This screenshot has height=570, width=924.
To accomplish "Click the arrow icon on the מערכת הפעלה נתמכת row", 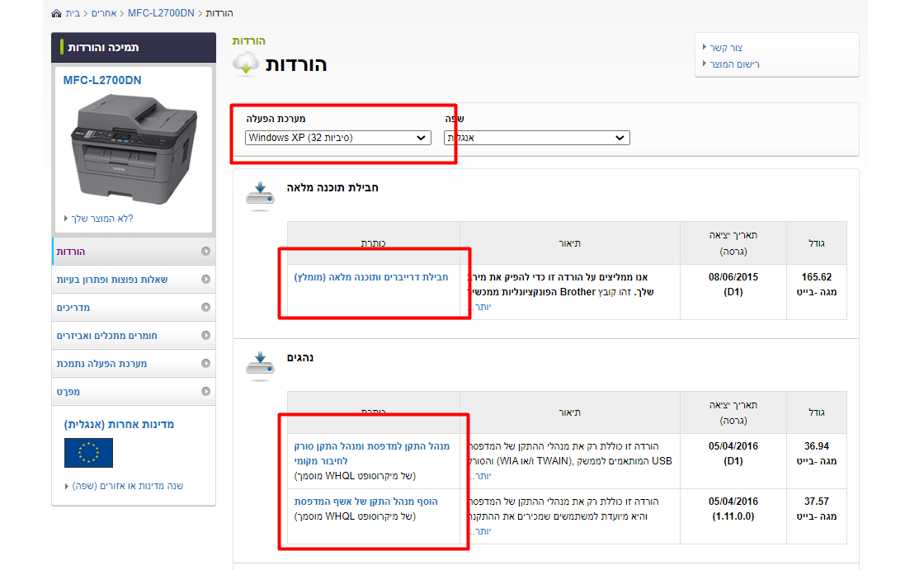I will 205,363.
